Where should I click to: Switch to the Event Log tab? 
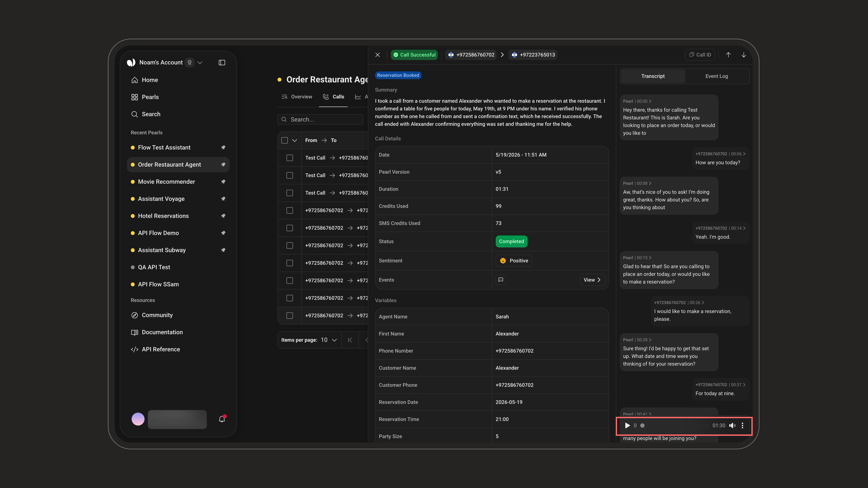(716, 76)
